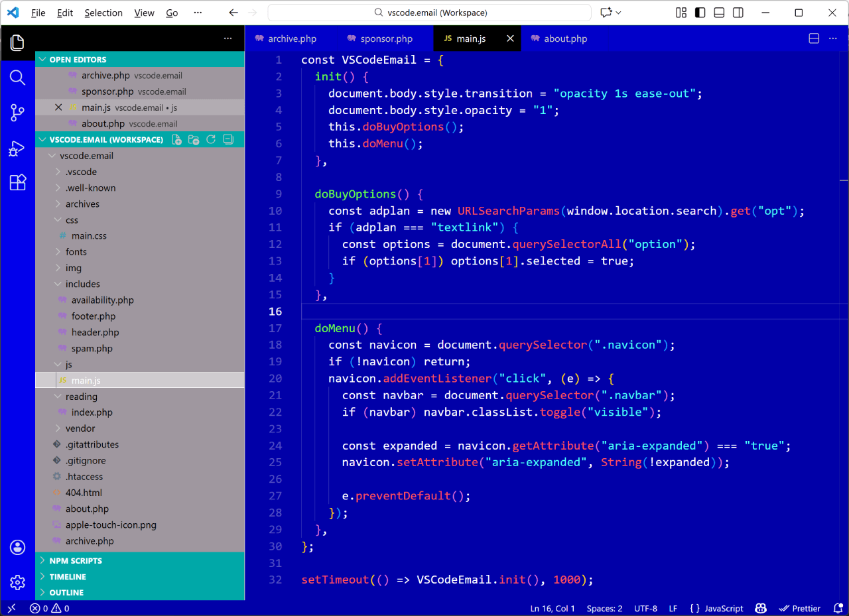Open the Selection menu
This screenshot has height=616, width=849.
(103, 12)
